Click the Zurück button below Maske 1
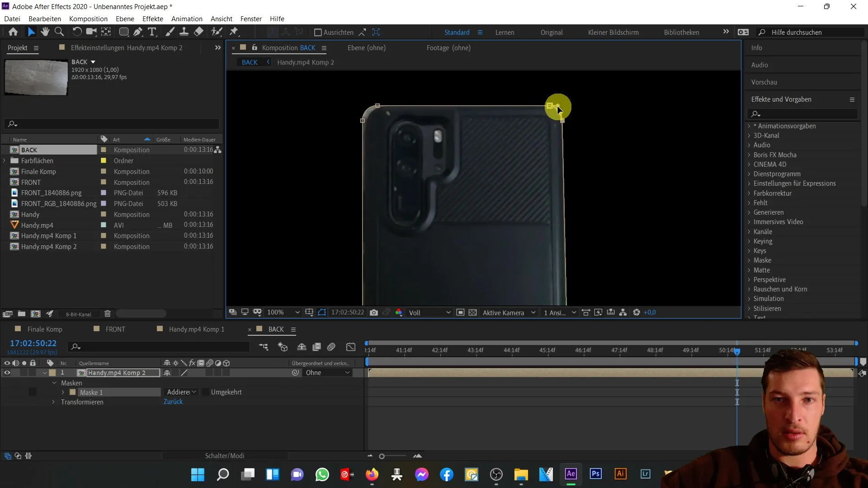868x488 pixels. click(174, 402)
